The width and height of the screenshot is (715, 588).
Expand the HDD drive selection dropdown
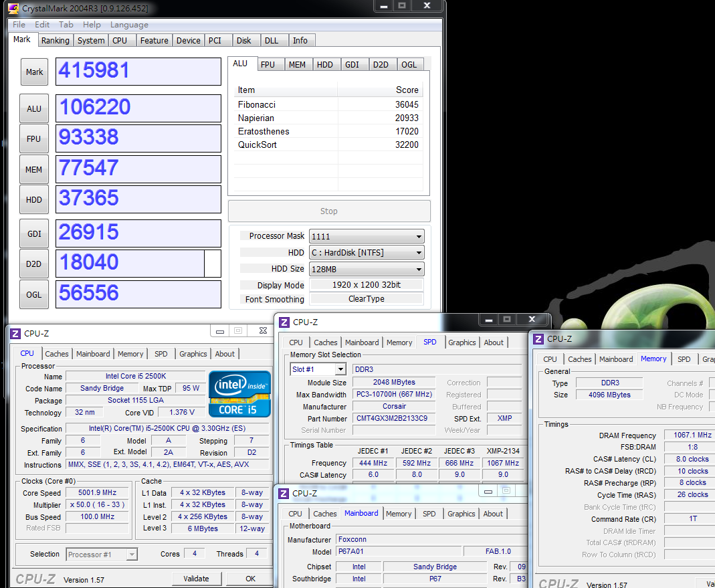[x=367, y=253]
